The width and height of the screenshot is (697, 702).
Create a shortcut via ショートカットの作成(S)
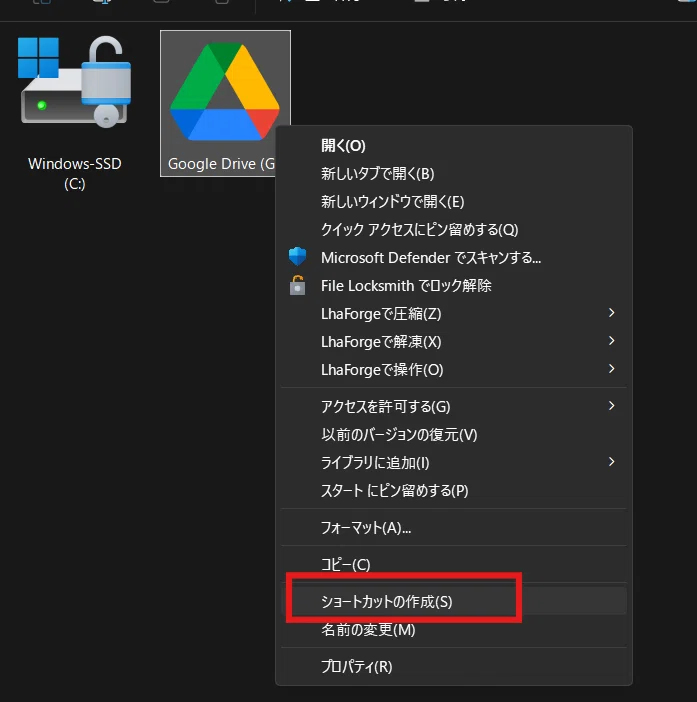(x=453, y=601)
